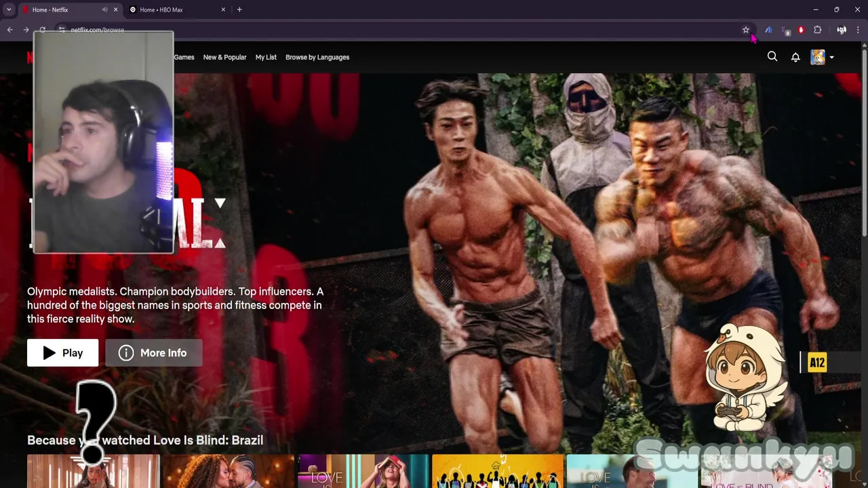Image resolution: width=868 pixels, height=488 pixels.
Task: Open the Love Is Blind thumbnail at row end
Action: (767, 471)
